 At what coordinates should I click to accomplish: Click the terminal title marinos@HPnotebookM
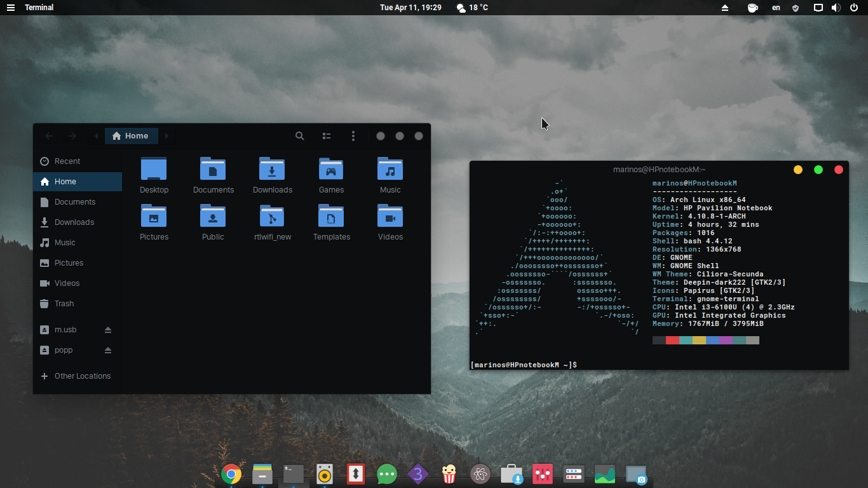coord(659,169)
